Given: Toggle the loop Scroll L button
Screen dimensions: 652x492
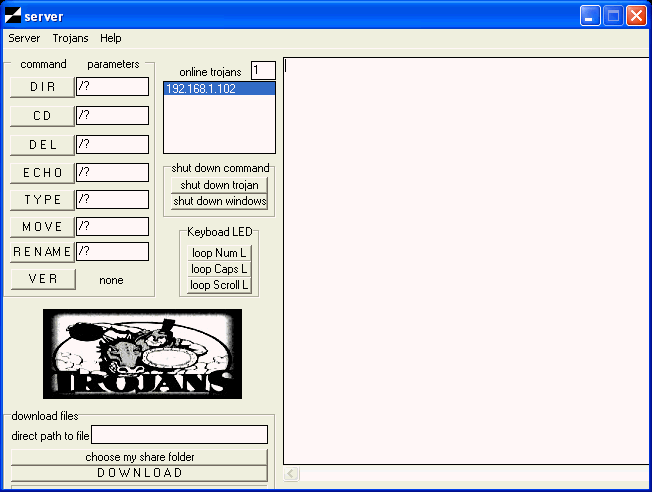Looking at the screenshot, I should [219, 285].
